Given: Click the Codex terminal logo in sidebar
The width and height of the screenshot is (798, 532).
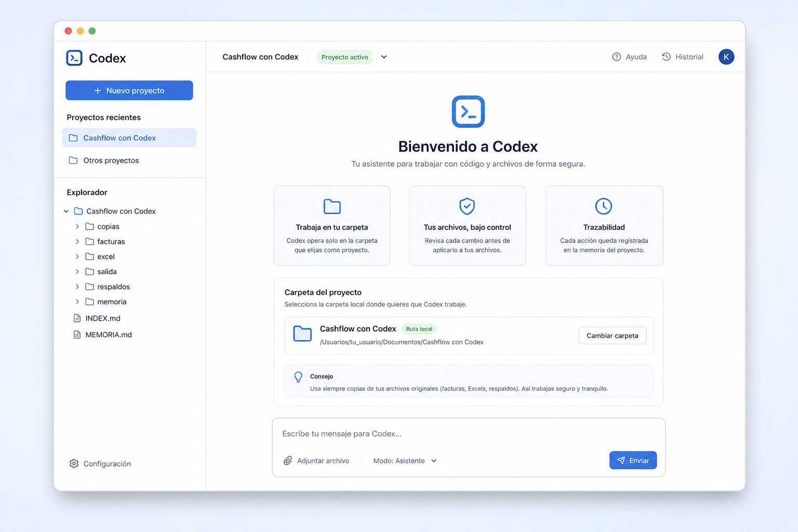Looking at the screenshot, I should 74,58.
